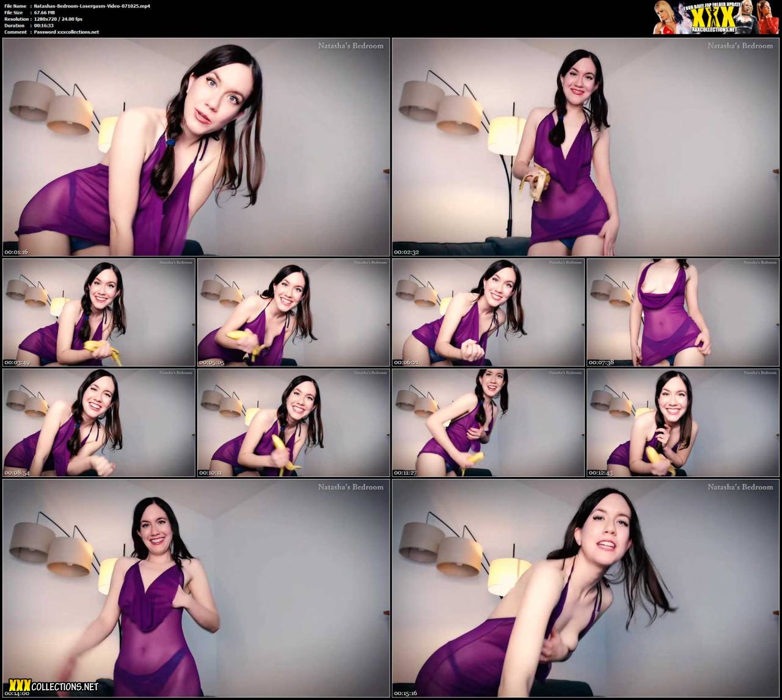This screenshot has height=700, width=782.
Task: Click the Password comment line in header
Action: tap(66, 32)
